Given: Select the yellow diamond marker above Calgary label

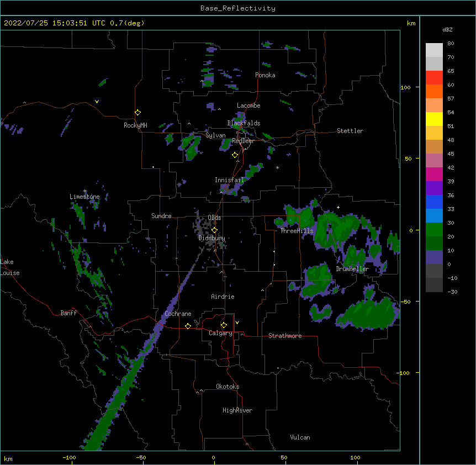Looking at the screenshot, I should coord(224,325).
